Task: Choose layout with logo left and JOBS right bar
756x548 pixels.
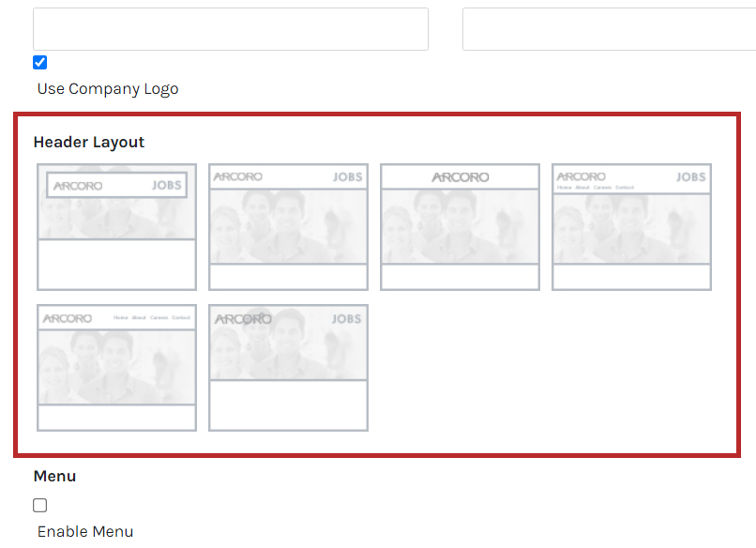Action: coord(288,227)
